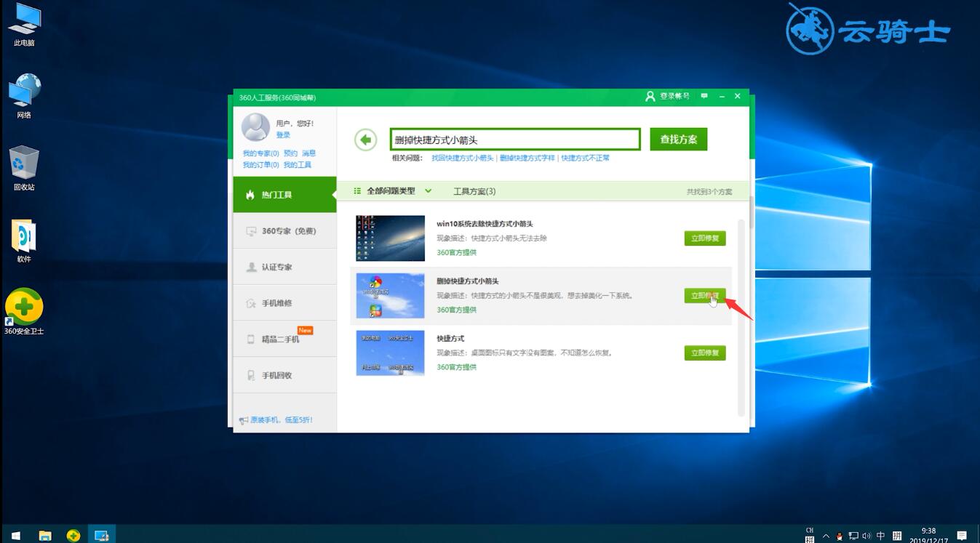Minimize the 360人工服务 window
This screenshot has height=543, width=980.
pos(722,96)
